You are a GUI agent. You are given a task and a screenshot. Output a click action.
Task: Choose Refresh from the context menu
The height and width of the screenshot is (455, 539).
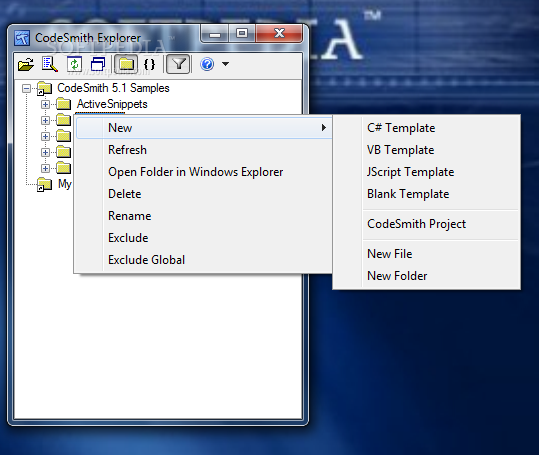204,150
